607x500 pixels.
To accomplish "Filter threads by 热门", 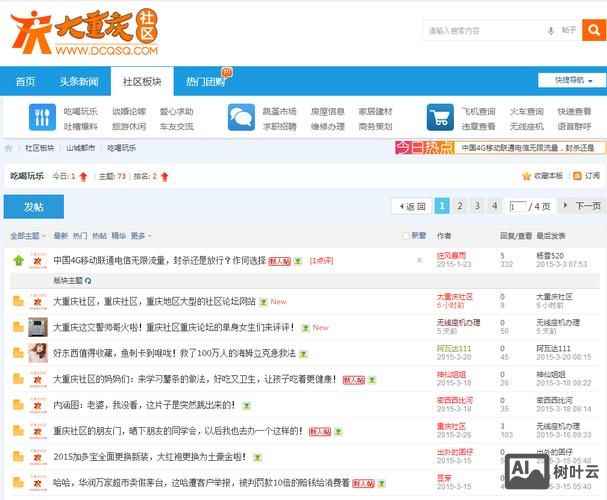I will pyautogui.click(x=80, y=236).
